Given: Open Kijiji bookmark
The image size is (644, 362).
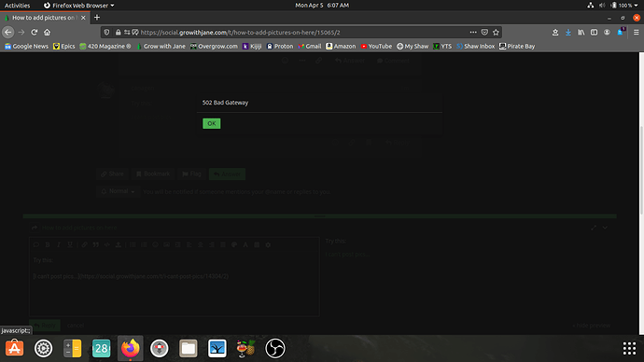Looking at the screenshot, I should 252,47.
